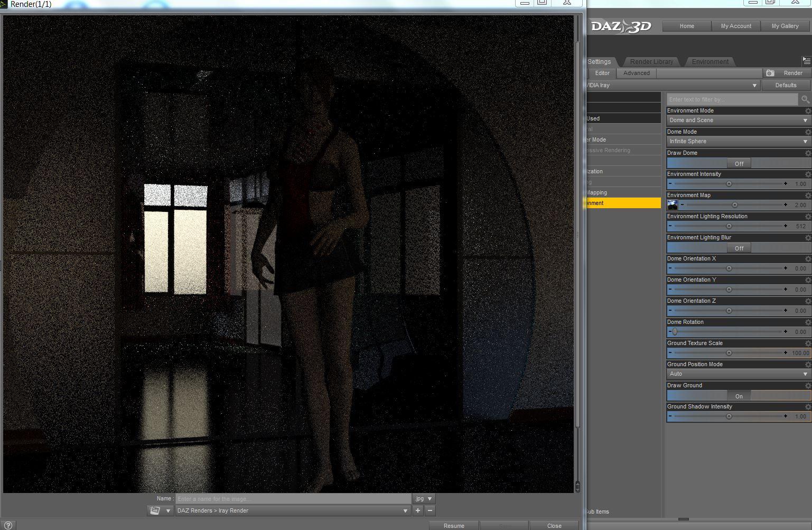Open the .jpg file format dropdown
The height and width of the screenshot is (530, 812).
[423, 499]
